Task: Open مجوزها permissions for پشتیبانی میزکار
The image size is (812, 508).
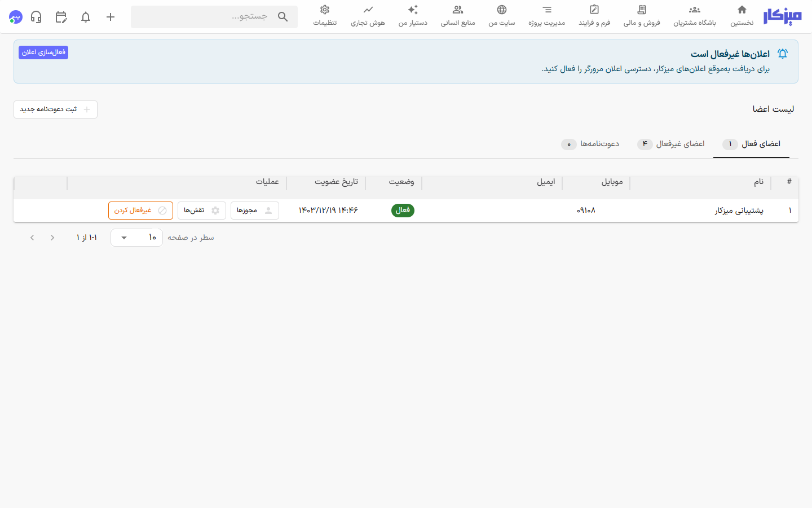Action: [255, 211]
